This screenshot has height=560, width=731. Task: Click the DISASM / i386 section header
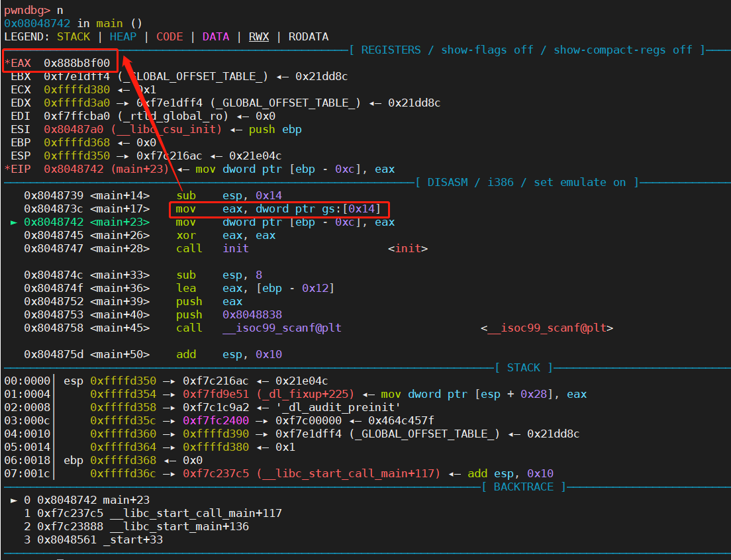527,182
